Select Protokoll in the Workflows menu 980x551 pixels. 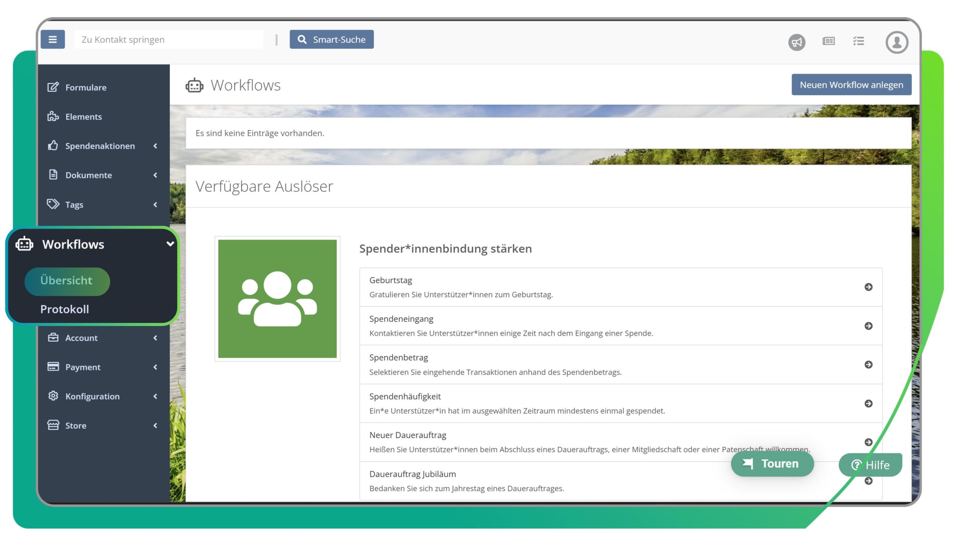tap(64, 309)
